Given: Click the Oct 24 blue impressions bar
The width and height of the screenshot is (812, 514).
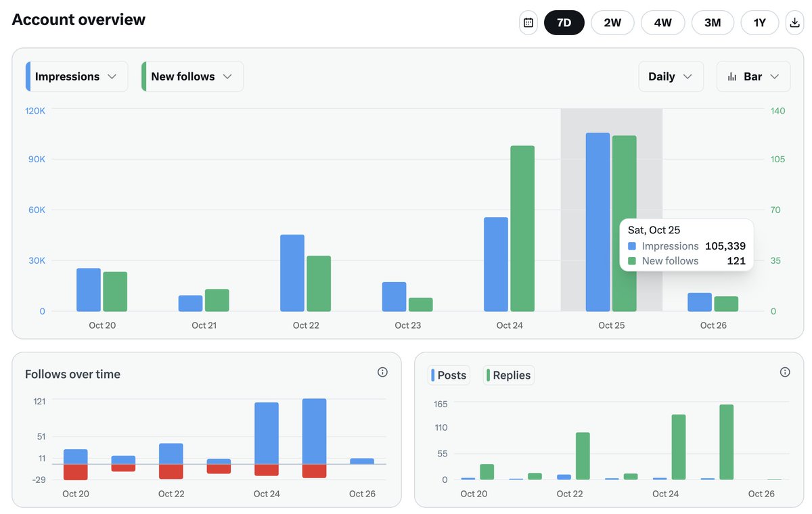Looking at the screenshot, I should click(496, 264).
